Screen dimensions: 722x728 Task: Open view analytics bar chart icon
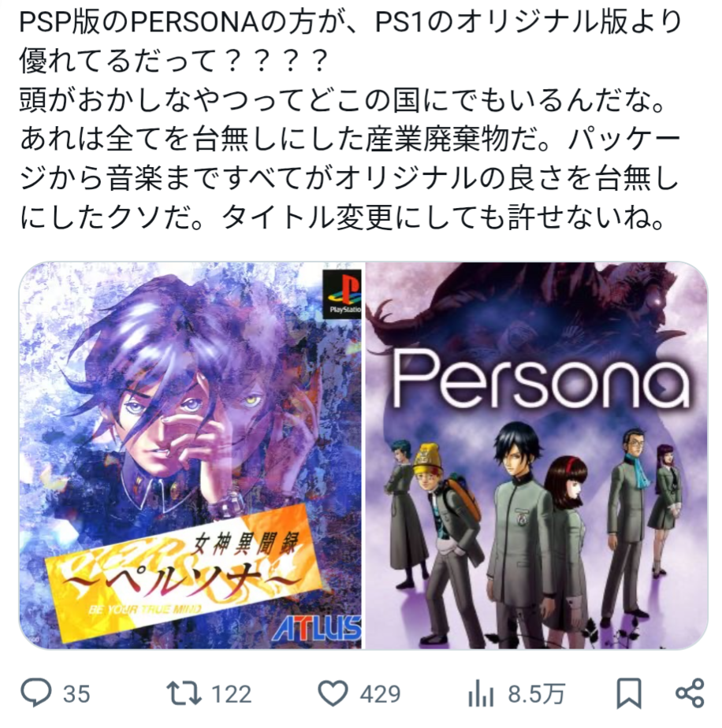pyautogui.click(x=480, y=695)
